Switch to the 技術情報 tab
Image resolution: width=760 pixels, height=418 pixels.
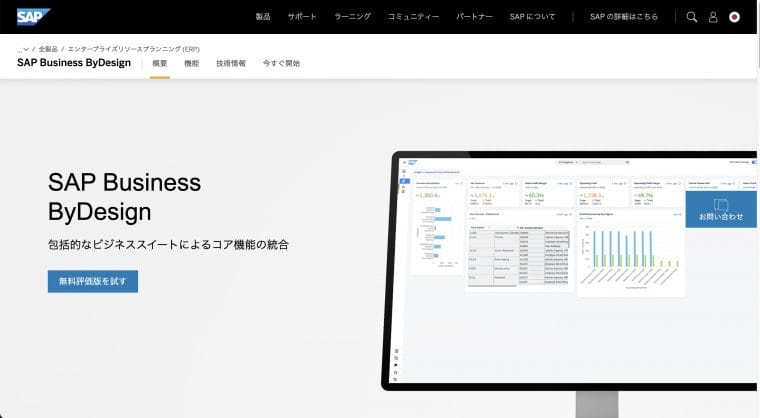[230, 63]
